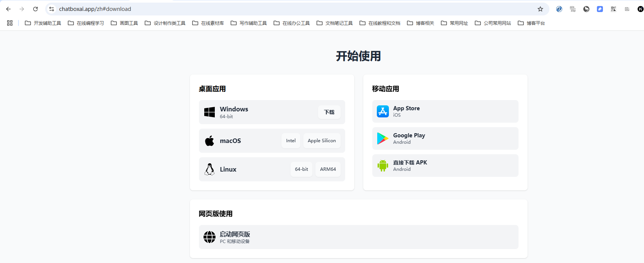Image resolution: width=644 pixels, height=263 pixels.
Task: Download the Windows 64-bit version
Action: 329,112
